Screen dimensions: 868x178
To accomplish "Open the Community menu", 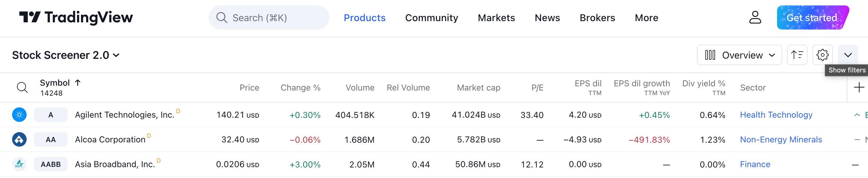I will coord(431,18).
